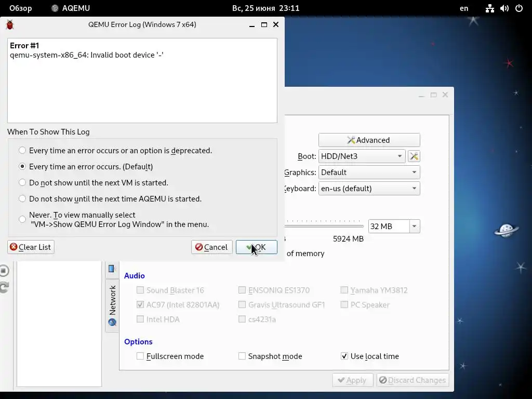Click the stop VM icon on left edge

[x=4, y=271]
